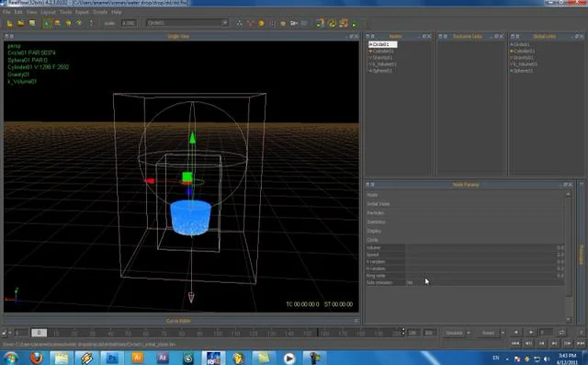Collapse the Circle section in Node Params
Screen dimensions: 588x365
pos(465,240)
